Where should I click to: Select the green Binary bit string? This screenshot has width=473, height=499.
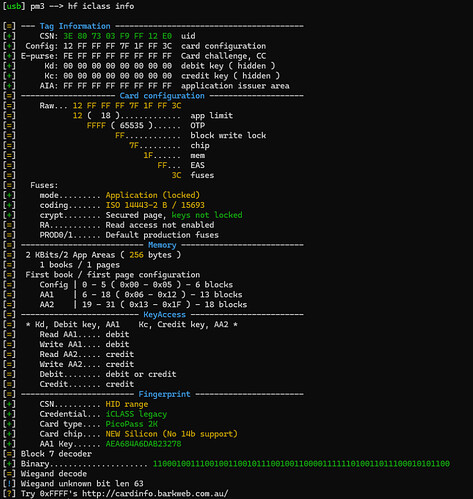pos(301,464)
